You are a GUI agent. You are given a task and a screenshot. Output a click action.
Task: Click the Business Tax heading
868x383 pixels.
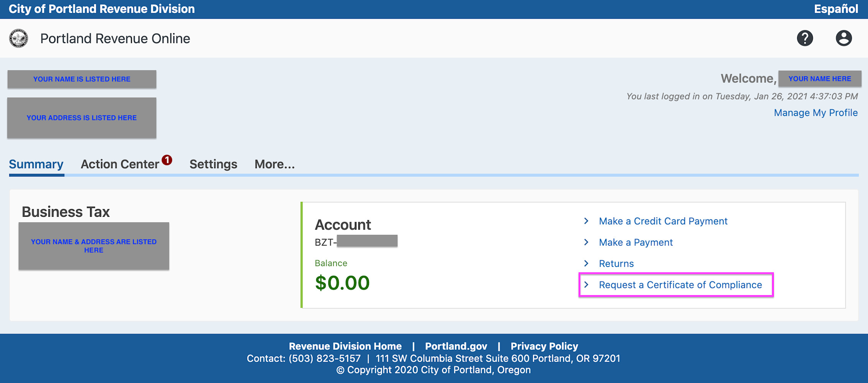pyautogui.click(x=66, y=212)
